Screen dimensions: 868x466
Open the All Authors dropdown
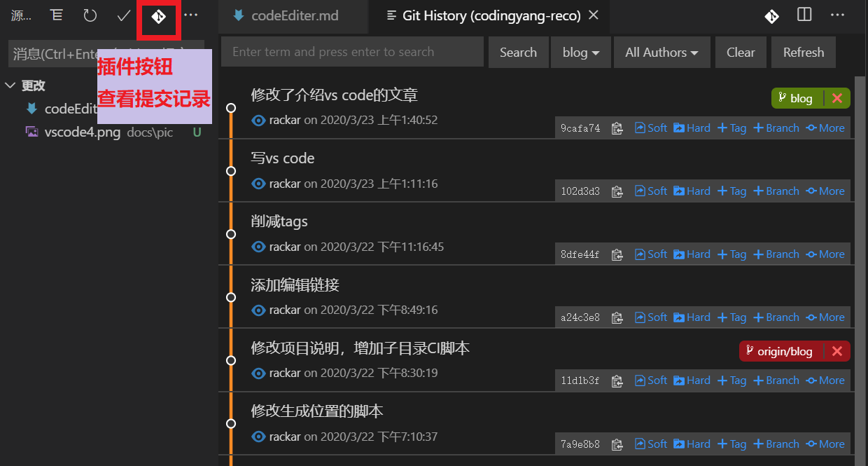[x=661, y=53]
